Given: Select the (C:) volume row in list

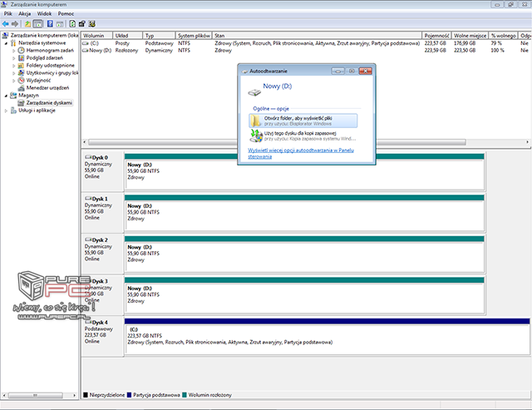Looking at the screenshot, I should [x=94, y=44].
